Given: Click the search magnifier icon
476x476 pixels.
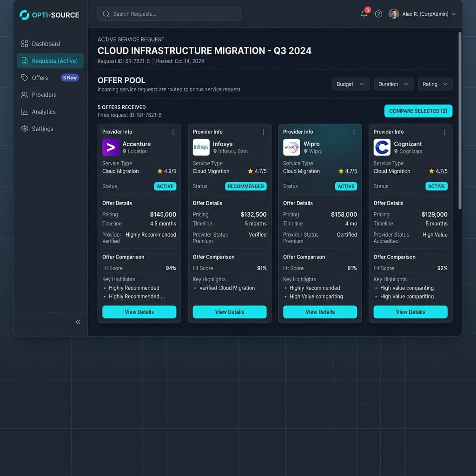Looking at the screenshot, I should pos(106,14).
